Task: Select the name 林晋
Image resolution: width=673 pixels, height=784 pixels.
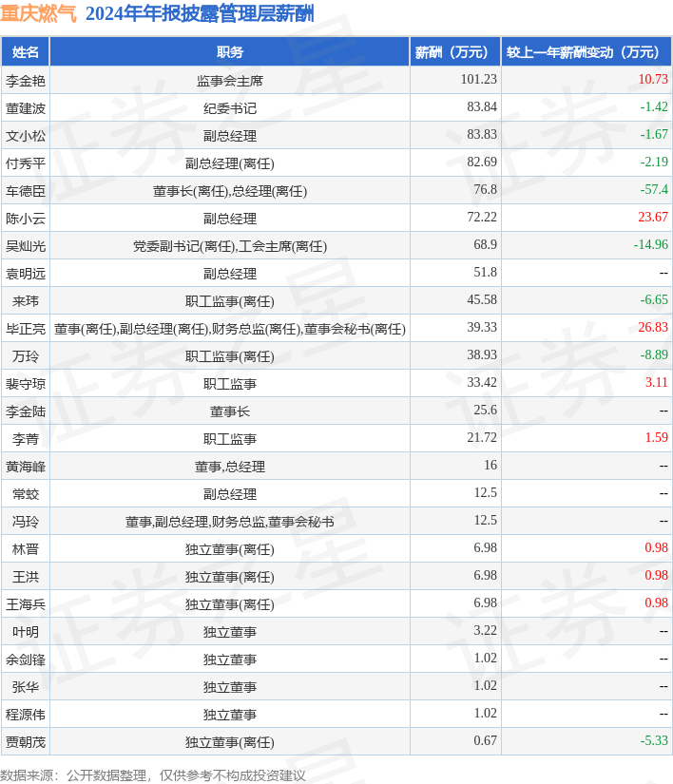Action: [x=26, y=548]
